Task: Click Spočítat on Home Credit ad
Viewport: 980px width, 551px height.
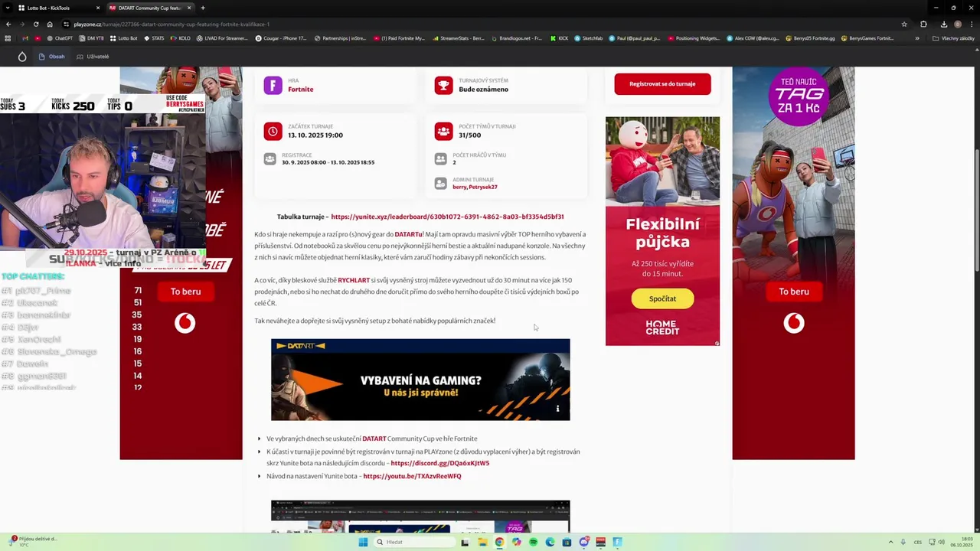Action: tap(662, 298)
